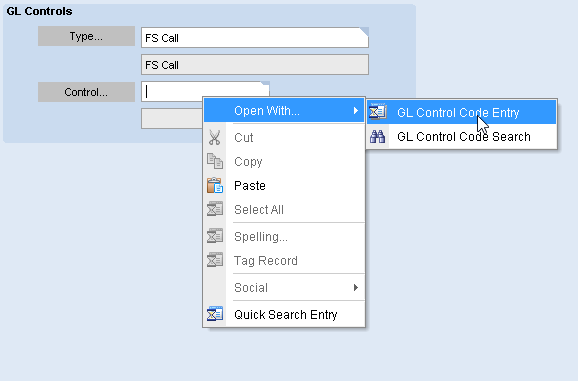Click the scissors Cut icon
This screenshot has height=381, width=578.
click(215, 137)
